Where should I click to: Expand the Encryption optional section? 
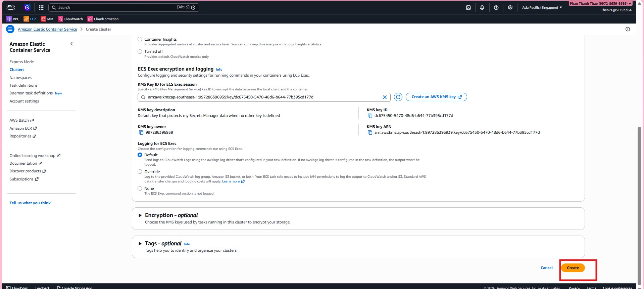click(x=140, y=215)
